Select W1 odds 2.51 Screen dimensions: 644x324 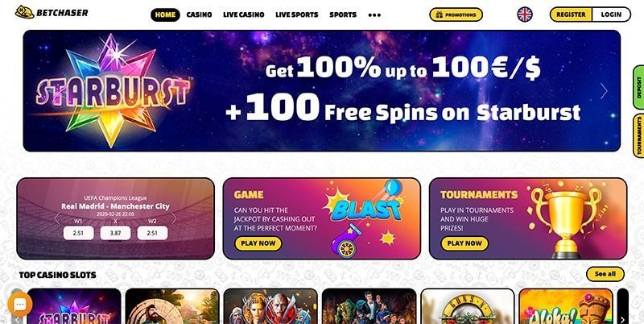click(78, 233)
